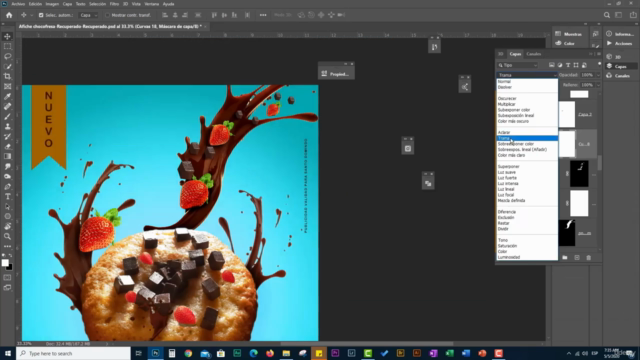The image size is (640, 360).
Task: Filter layers by type layers icon
Action: (x=568, y=65)
